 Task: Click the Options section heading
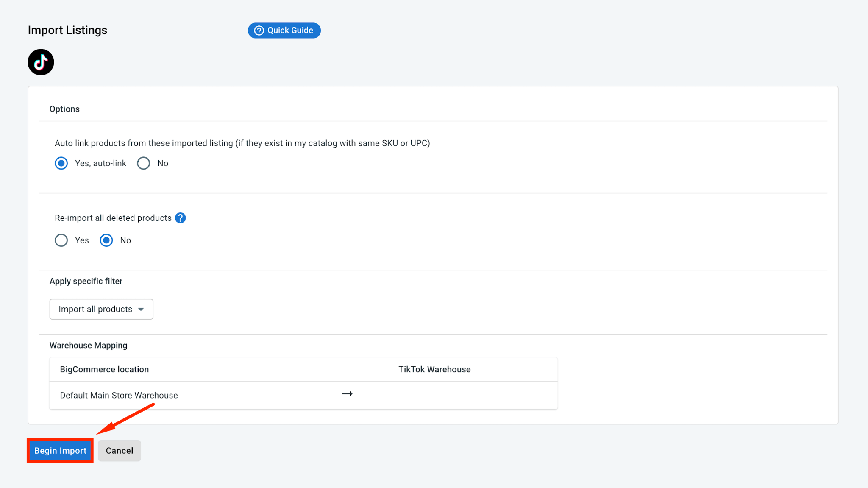tap(64, 109)
